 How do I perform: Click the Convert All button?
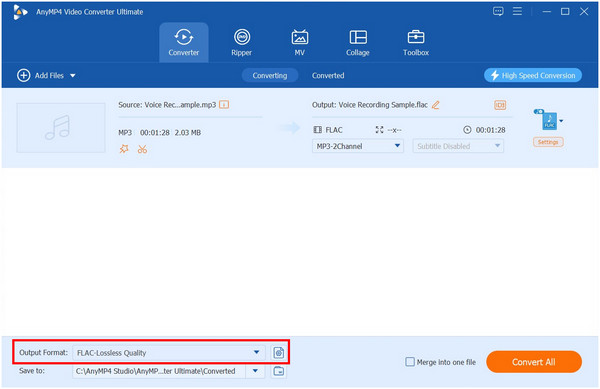coord(534,362)
